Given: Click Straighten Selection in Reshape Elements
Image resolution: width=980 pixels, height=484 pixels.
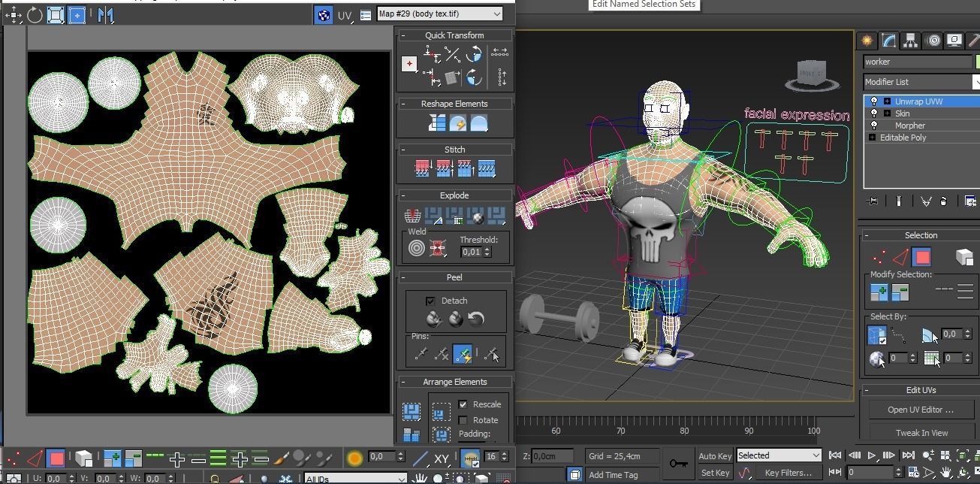Looking at the screenshot, I should tap(437, 123).
